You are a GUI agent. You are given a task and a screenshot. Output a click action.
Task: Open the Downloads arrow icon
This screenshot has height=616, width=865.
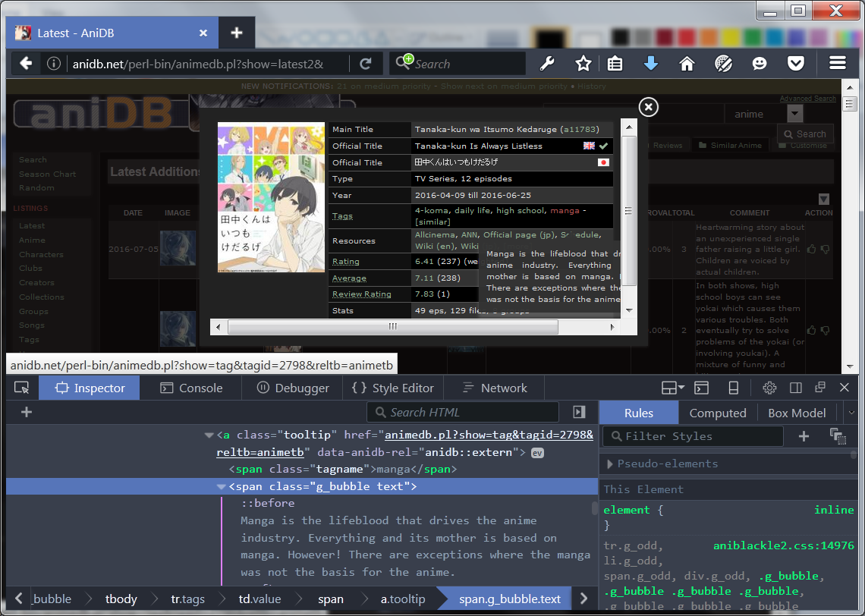click(x=650, y=64)
